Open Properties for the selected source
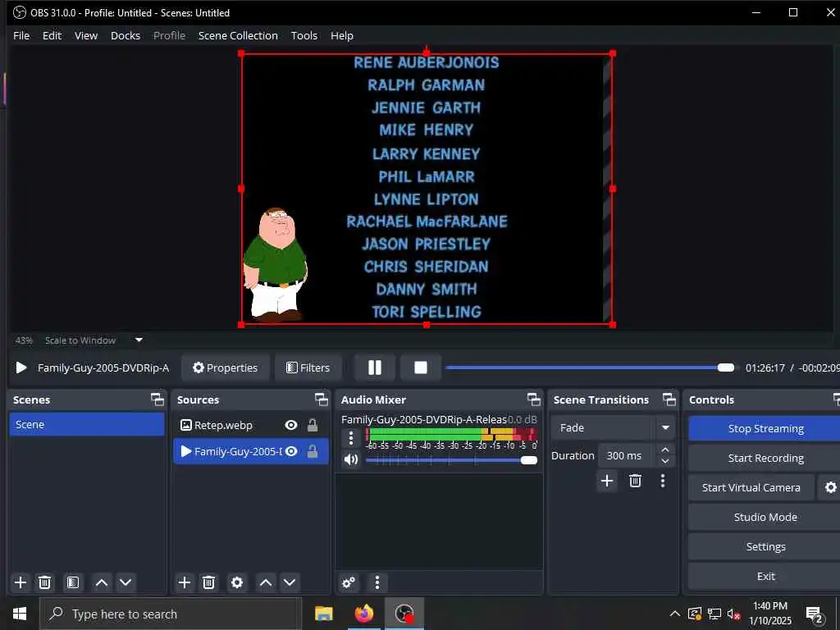The image size is (840, 630). [225, 367]
